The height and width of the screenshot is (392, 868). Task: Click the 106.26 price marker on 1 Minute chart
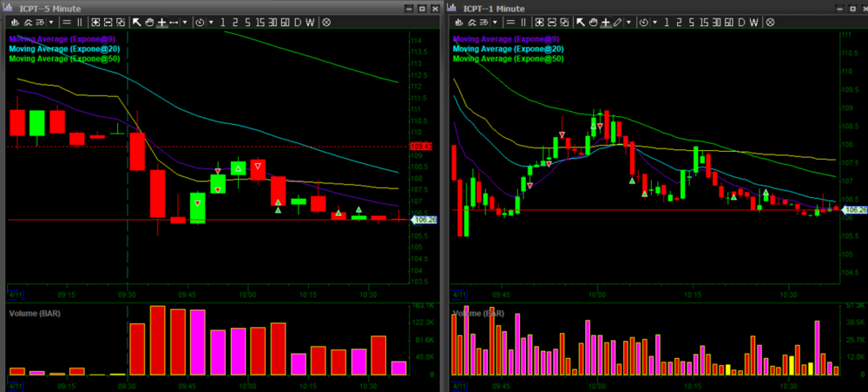tap(855, 210)
